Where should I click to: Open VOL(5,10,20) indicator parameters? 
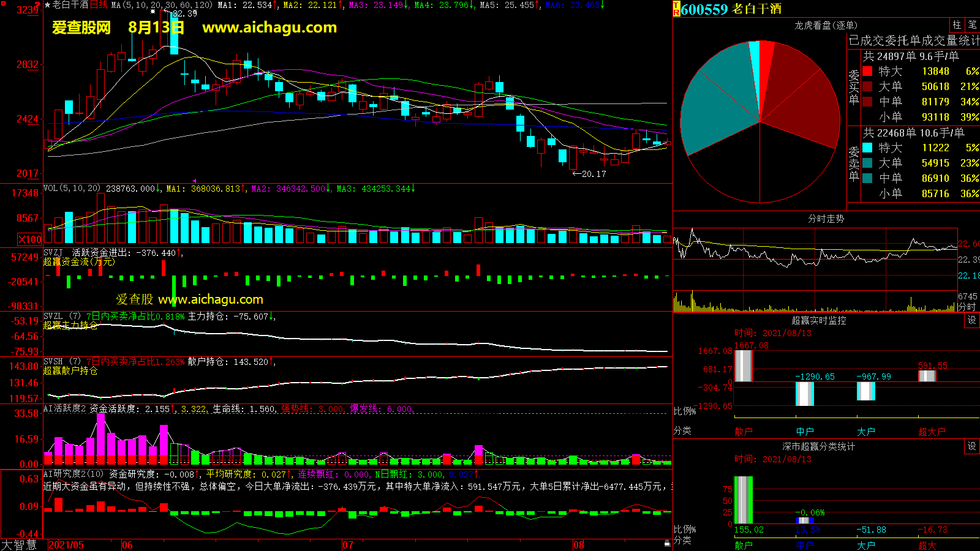(x=72, y=189)
